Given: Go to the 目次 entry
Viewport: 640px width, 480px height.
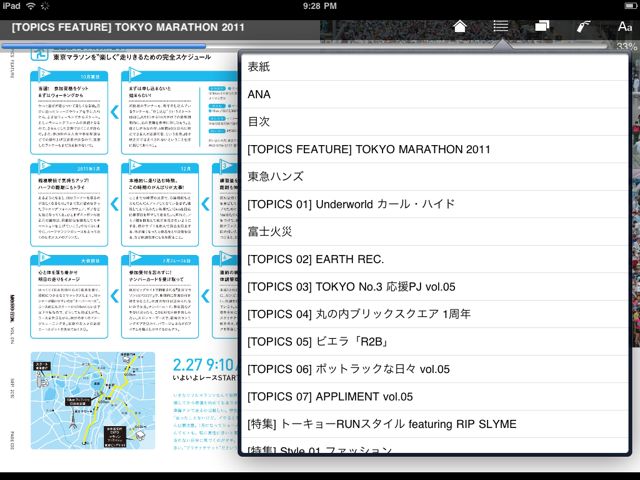Looking at the screenshot, I should 435,122.
